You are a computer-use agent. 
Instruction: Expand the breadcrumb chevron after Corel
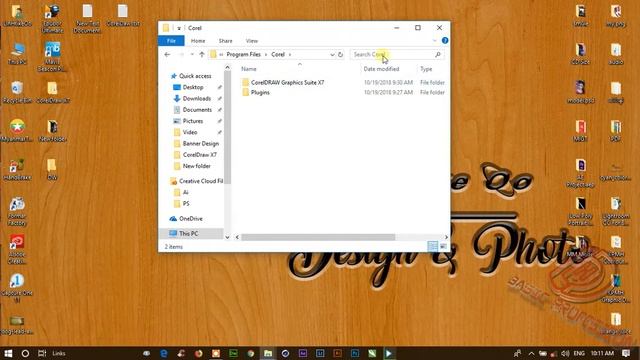click(290, 54)
